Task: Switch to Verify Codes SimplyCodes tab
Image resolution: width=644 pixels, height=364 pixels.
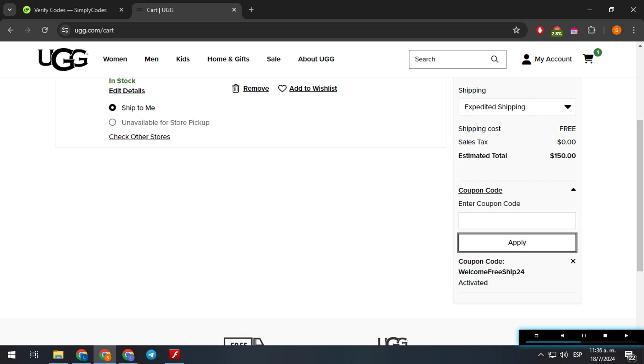Action: pos(71,10)
